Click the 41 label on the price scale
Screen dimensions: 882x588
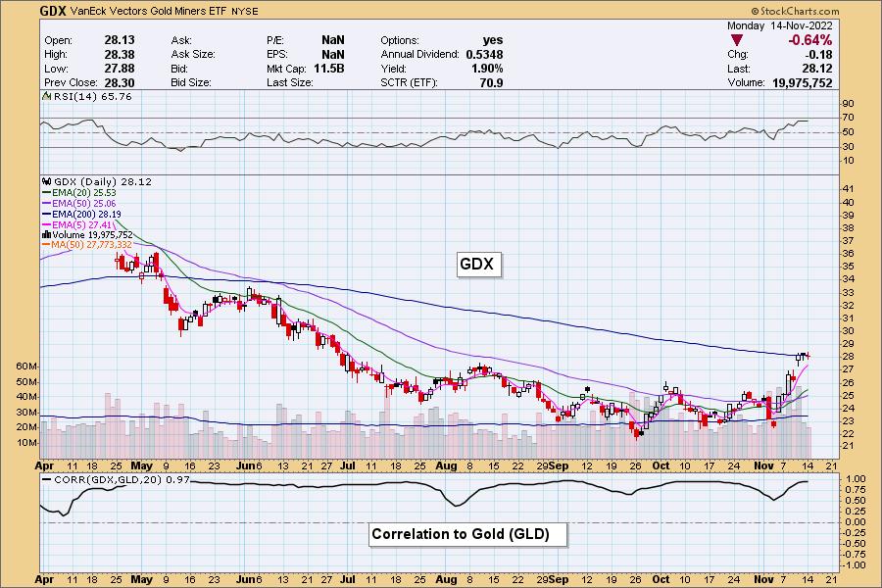(x=849, y=189)
